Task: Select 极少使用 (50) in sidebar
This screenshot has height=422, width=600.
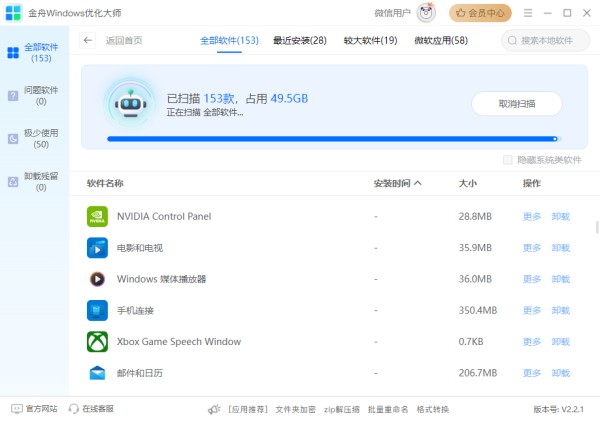Action: pos(34,138)
